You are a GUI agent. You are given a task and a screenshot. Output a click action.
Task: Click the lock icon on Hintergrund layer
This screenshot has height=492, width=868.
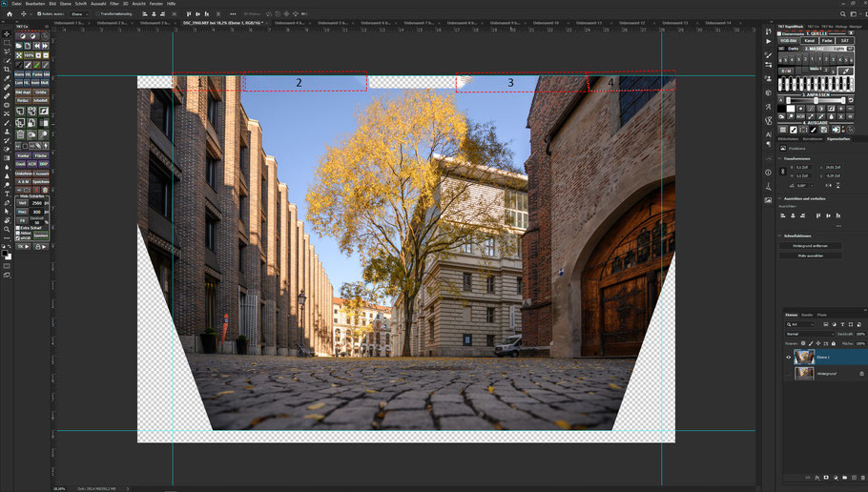pyautogui.click(x=861, y=374)
